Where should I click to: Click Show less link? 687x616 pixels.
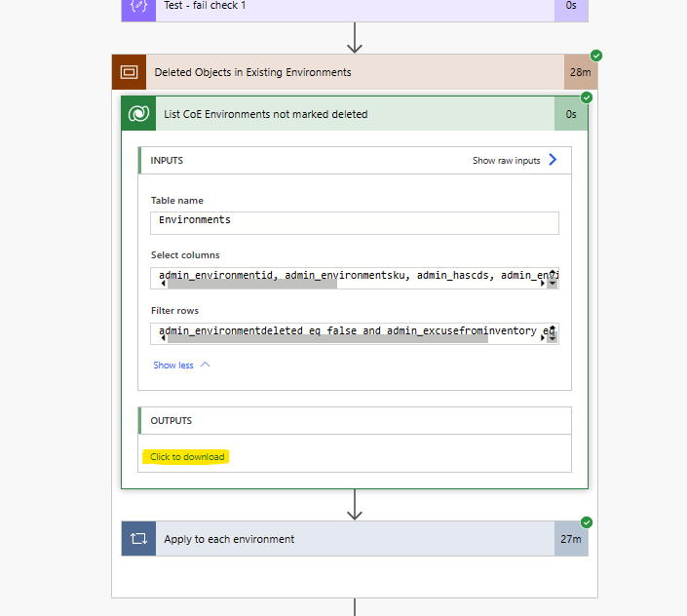pos(173,365)
